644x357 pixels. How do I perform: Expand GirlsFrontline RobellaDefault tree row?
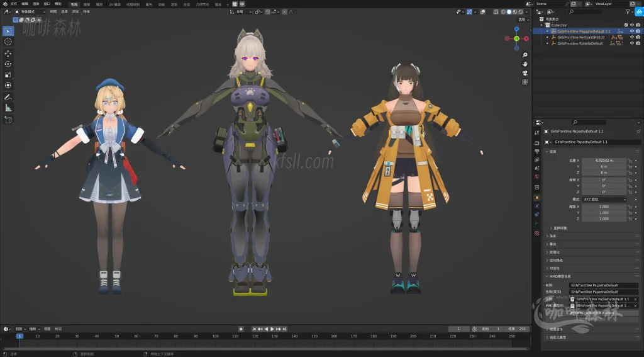tap(547, 43)
